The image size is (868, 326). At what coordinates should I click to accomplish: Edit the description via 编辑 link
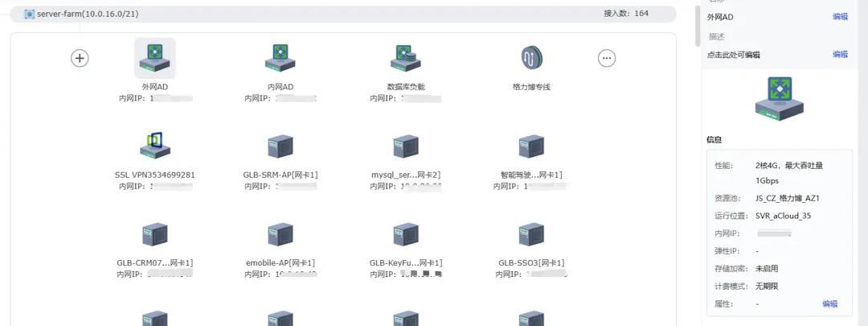click(840, 55)
